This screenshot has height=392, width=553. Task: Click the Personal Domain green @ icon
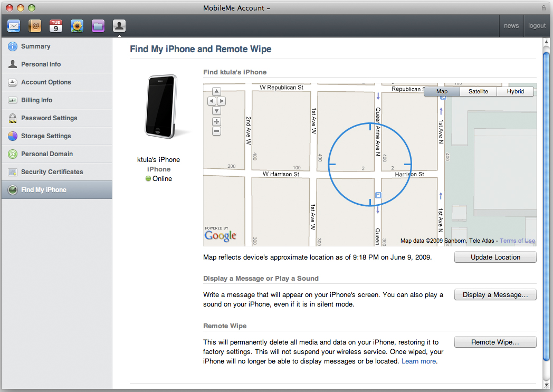click(x=12, y=154)
